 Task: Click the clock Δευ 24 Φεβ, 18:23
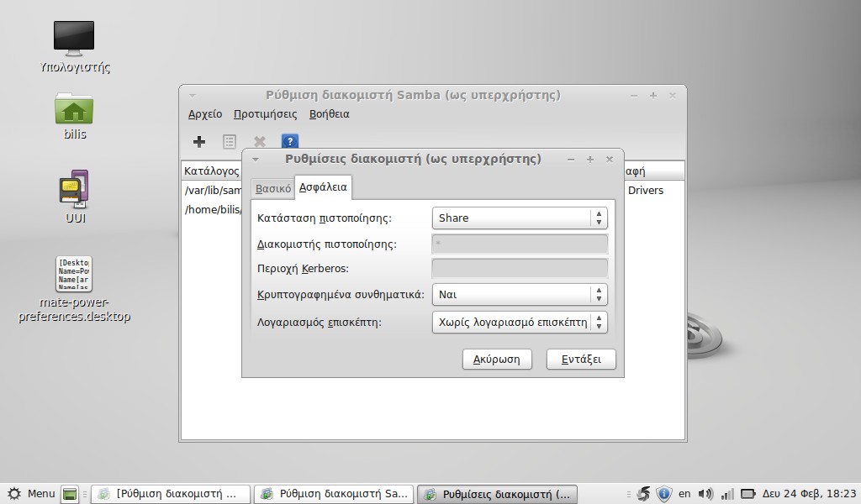point(809,494)
